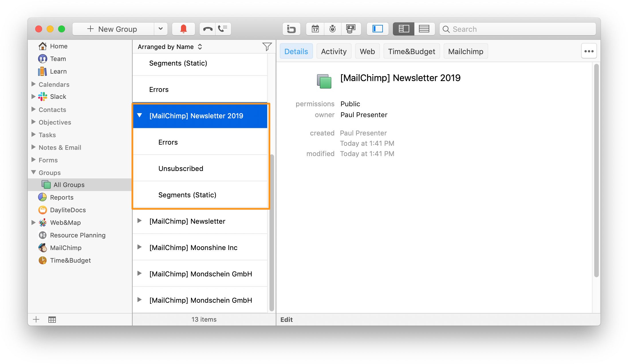Toggle the sidebar visibility button
628x364 pixels.
tap(377, 29)
